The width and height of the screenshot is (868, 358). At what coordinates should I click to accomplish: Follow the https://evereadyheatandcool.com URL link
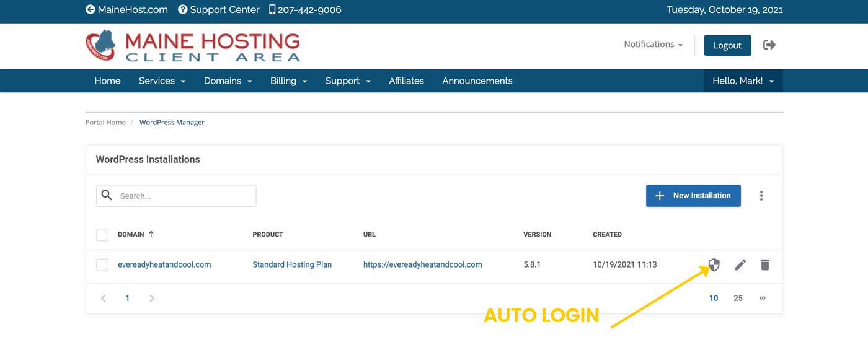click(x=423, y=264)
